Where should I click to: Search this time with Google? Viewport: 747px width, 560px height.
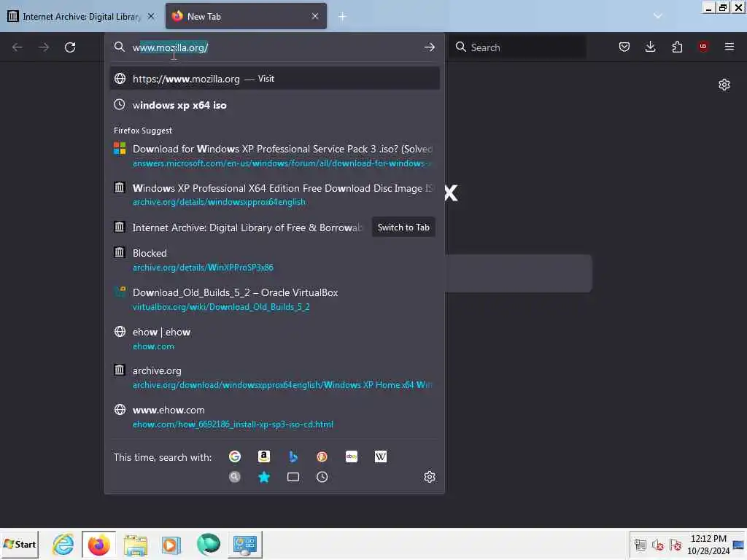tap(235, 456)
